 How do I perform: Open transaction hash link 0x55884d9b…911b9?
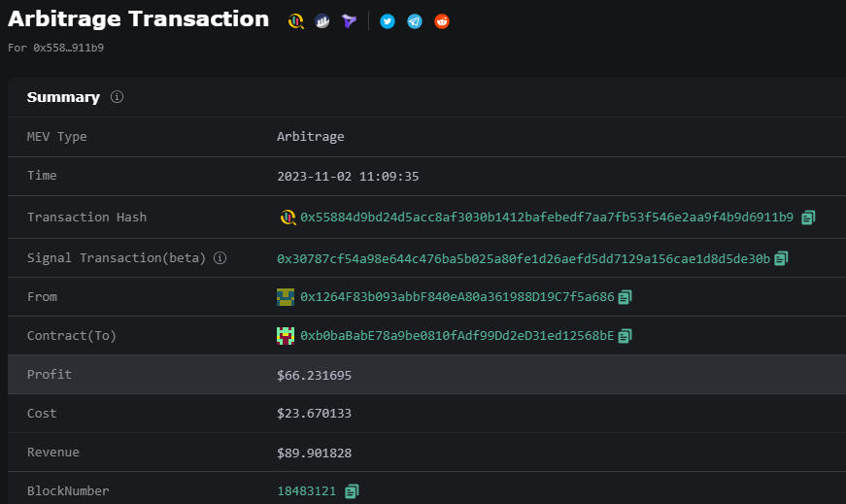547,217
